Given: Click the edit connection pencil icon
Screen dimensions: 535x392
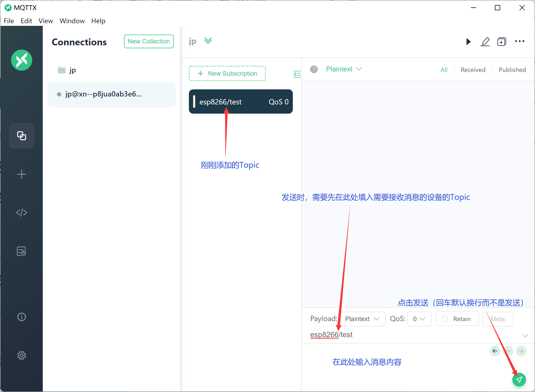Looking at the screenshot, I should coord(485,42).
